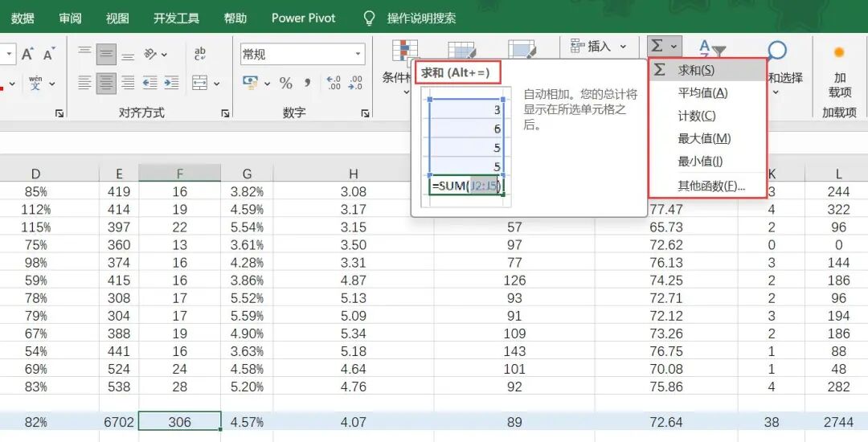The width and height of the screenshot is (868, 442).
Task: Open the 帮助 ribbon tab
Action: (235, 18)
